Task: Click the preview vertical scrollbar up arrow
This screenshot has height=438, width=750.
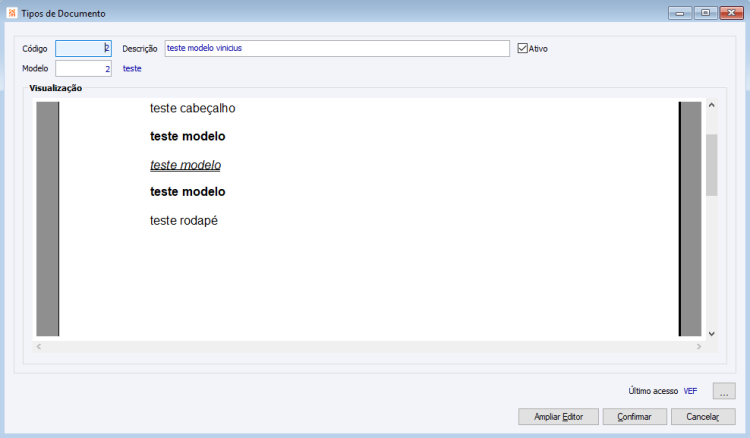Action: point(711,105)
